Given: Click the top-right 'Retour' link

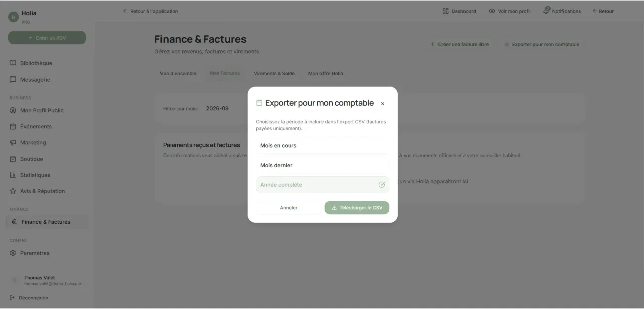Looking at the screenshot, I should pos(603,11).
